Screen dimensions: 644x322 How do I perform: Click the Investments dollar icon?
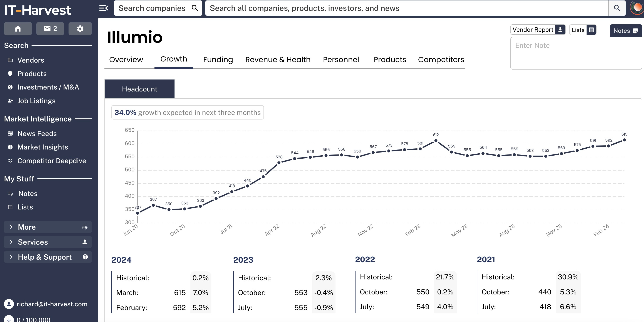click(10, 87)
